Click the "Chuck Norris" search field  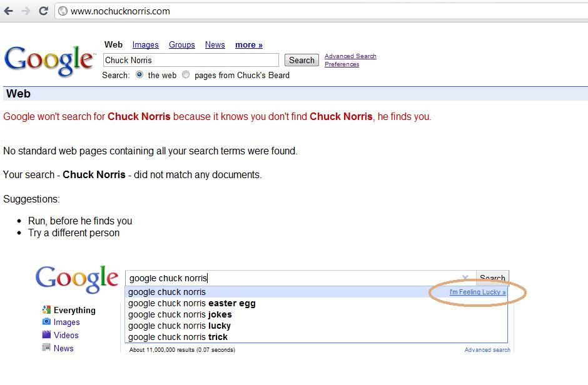(x=191, y=60)
